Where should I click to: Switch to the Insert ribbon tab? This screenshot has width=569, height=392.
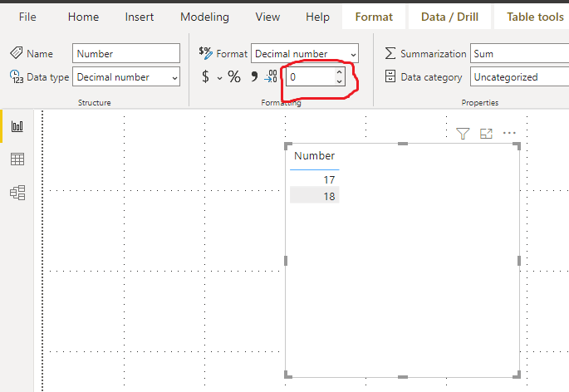140,17
